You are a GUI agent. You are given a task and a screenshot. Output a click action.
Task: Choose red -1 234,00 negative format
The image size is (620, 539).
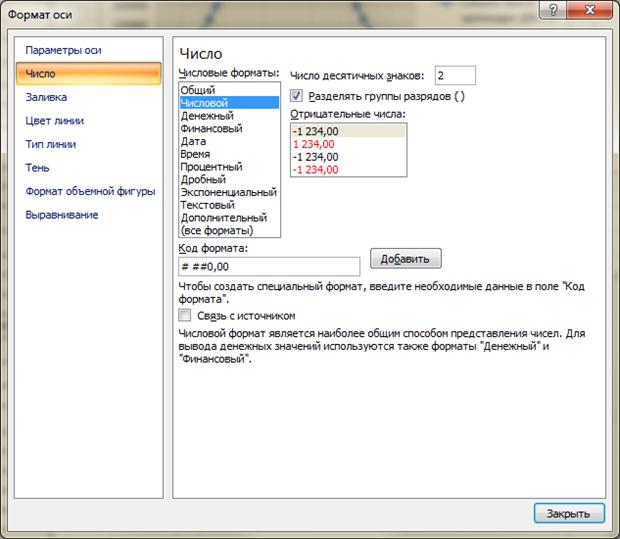[x=348, y=170]
